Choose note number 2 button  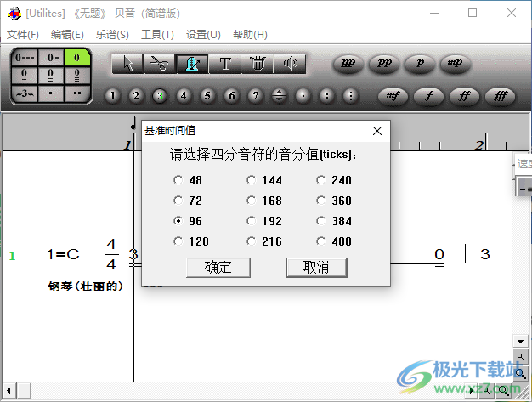(x=136, y=96)
